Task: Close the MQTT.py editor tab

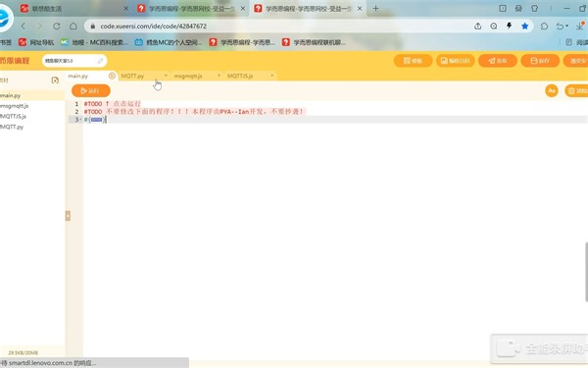Action: point(166,76)
